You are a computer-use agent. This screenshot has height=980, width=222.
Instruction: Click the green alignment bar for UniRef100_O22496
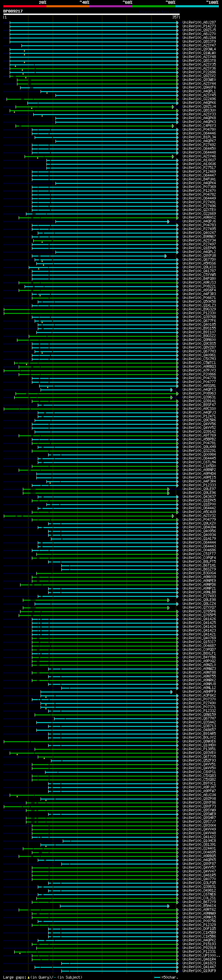(92, 99)
